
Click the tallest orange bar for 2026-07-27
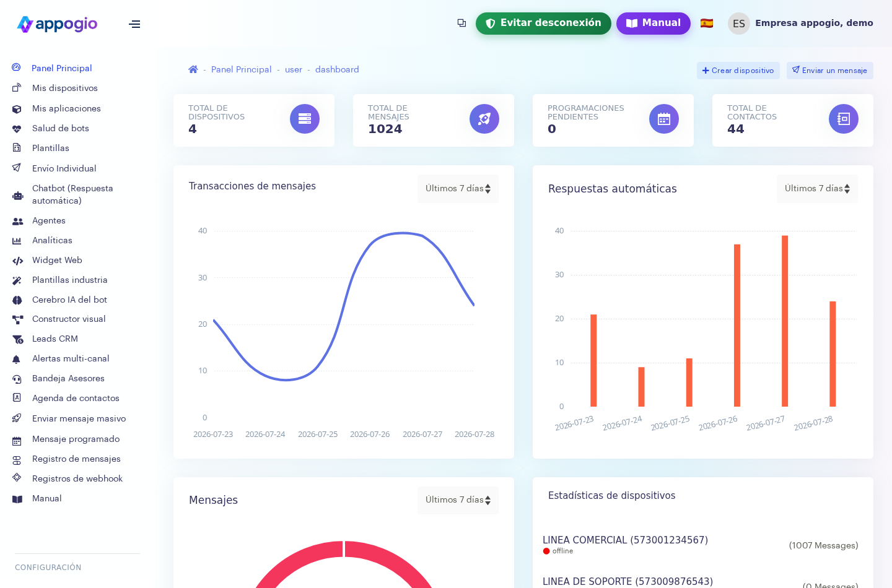[785, 321]
